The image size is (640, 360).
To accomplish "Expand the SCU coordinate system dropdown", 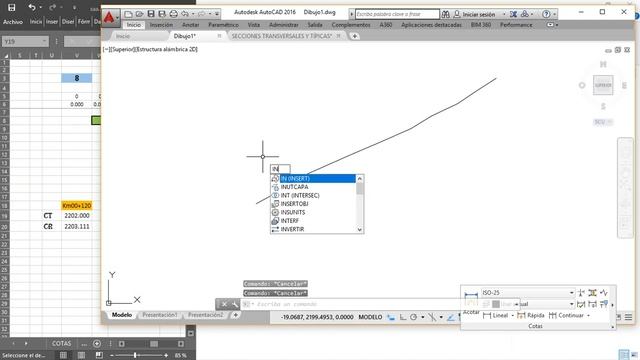I will coord(610,122).
